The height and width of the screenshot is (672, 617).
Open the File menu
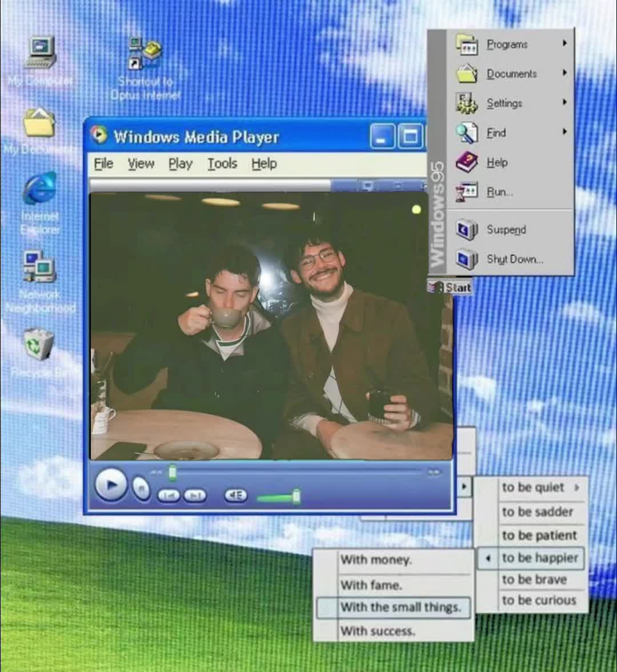pos(103,163)
